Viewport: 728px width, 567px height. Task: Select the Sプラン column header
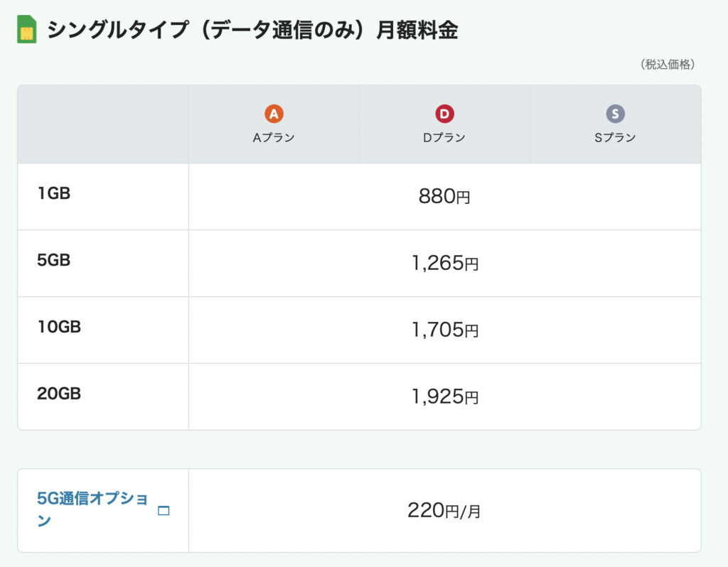point(615,138)
